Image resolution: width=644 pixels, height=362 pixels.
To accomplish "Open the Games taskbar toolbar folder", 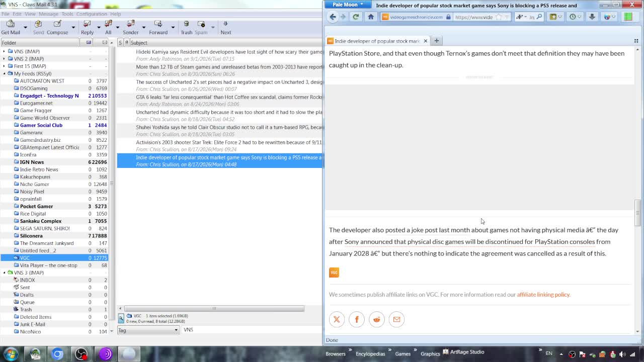I will pos(403,354).
